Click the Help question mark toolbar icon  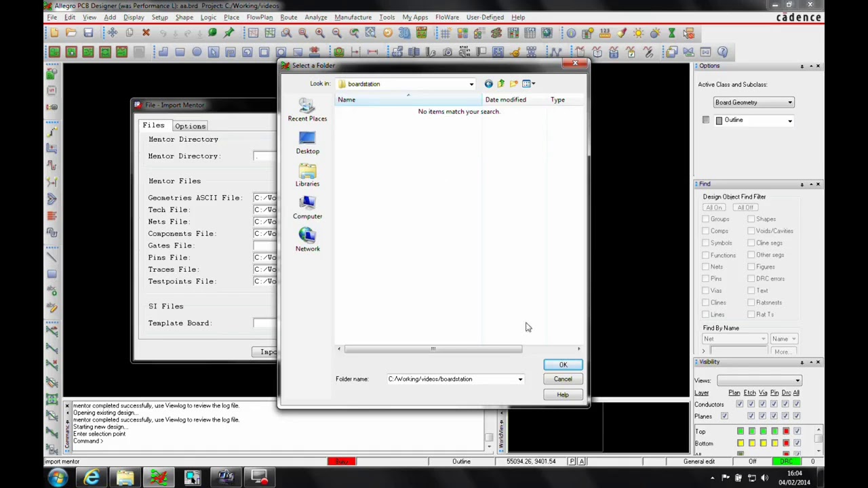tap(722, 52)
